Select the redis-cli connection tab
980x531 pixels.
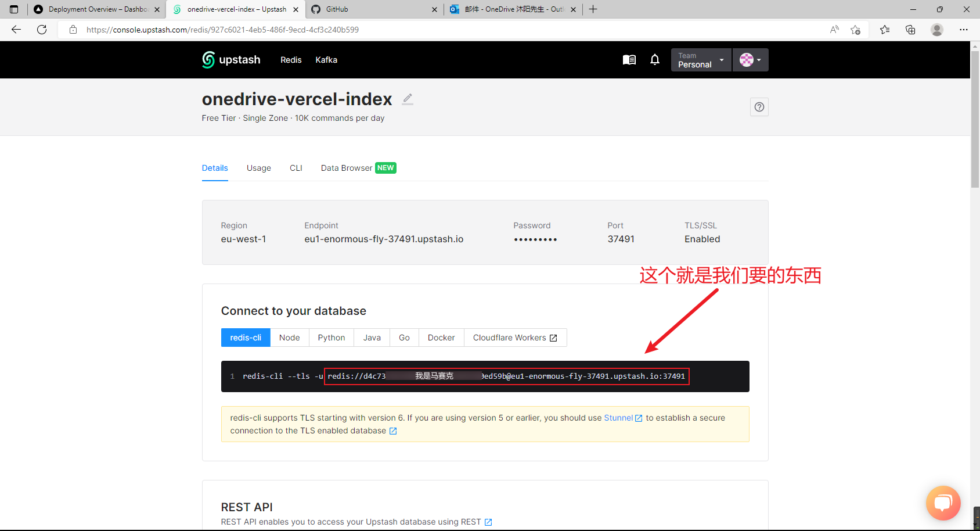click(x=245, y=338)
